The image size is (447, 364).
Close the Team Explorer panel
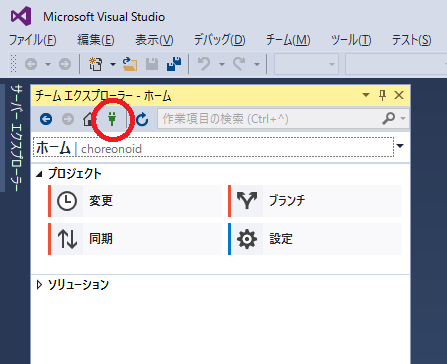pyautogui.click(x=399, y=95)
